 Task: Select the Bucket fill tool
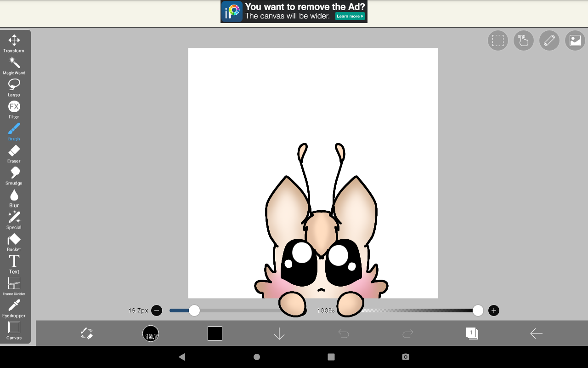pyautogui.click(x=14, y=241)
